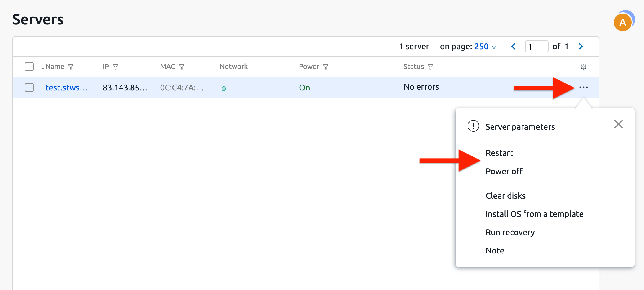This screenshot has width=644, height=290.
Task: Expand the on page 250 dropdown
Action: click(x=485, y=47)
